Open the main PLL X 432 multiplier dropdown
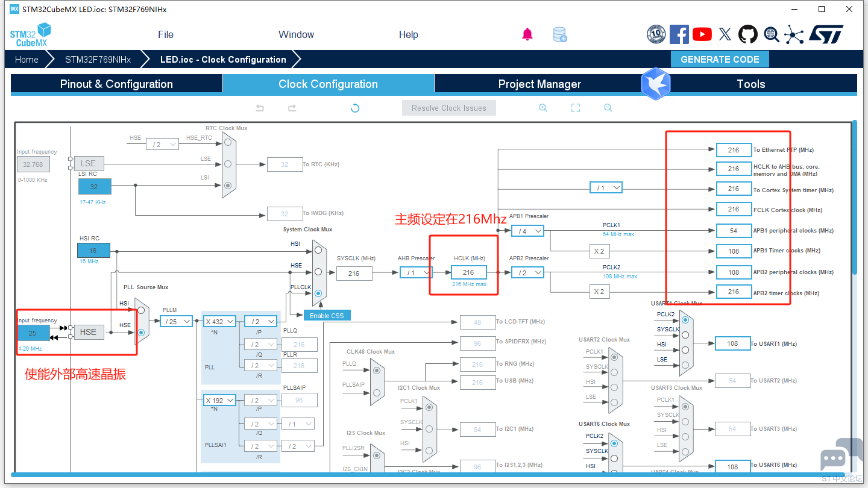868x488 pixels. click(x=219, y=322)
